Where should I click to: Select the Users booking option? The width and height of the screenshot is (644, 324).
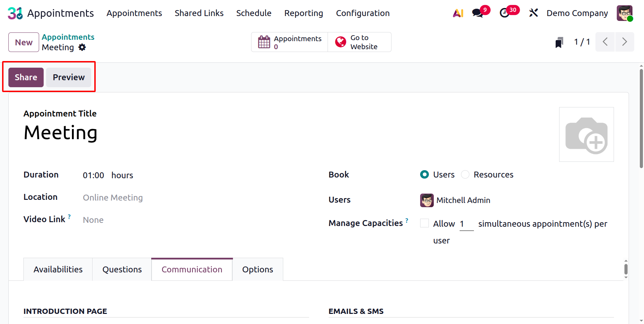pyautogui.click(x=424, y=174)
